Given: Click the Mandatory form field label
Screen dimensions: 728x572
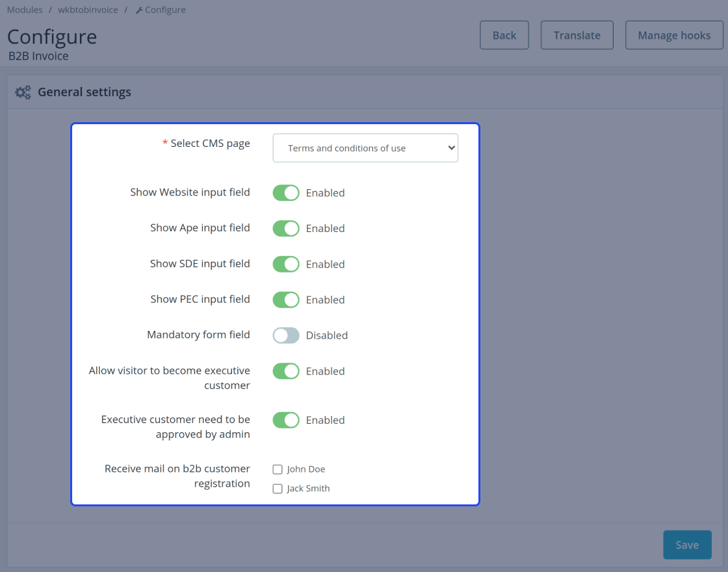Looking at the screenshot, I should click(x=198, y=335).
